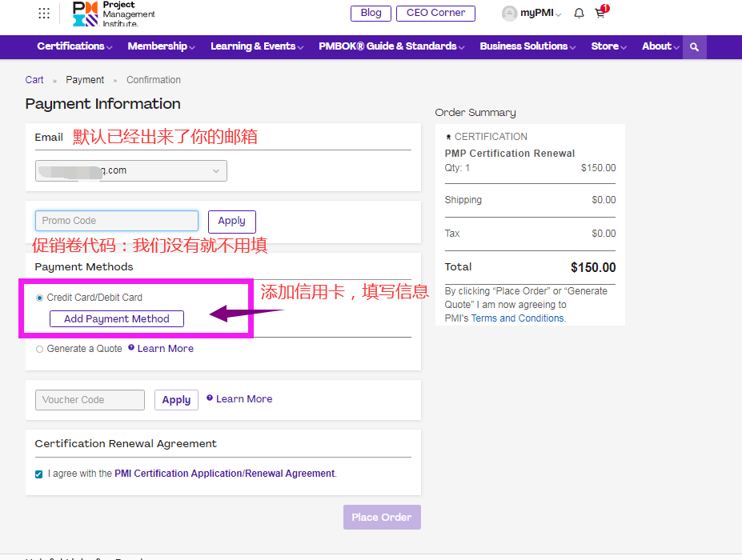Expand PMBOK Guide & Standards menu

click(391, 46)
